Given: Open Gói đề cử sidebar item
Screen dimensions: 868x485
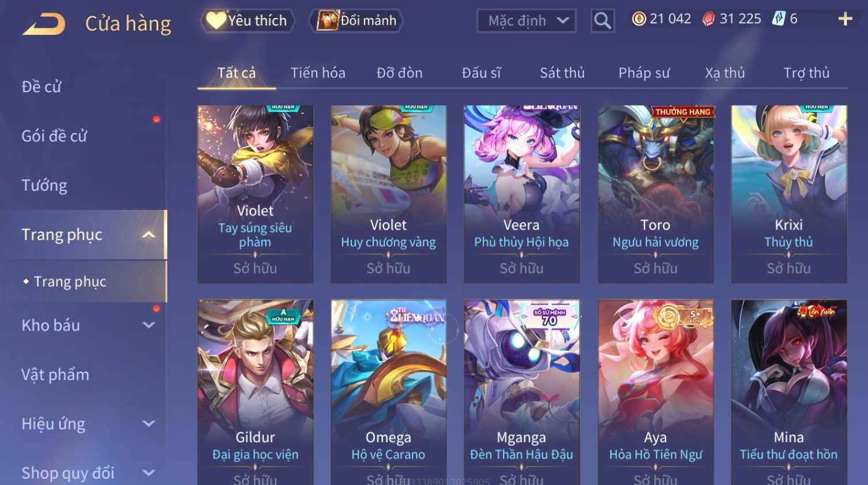Looking at the screenshot, I should 54,136.
